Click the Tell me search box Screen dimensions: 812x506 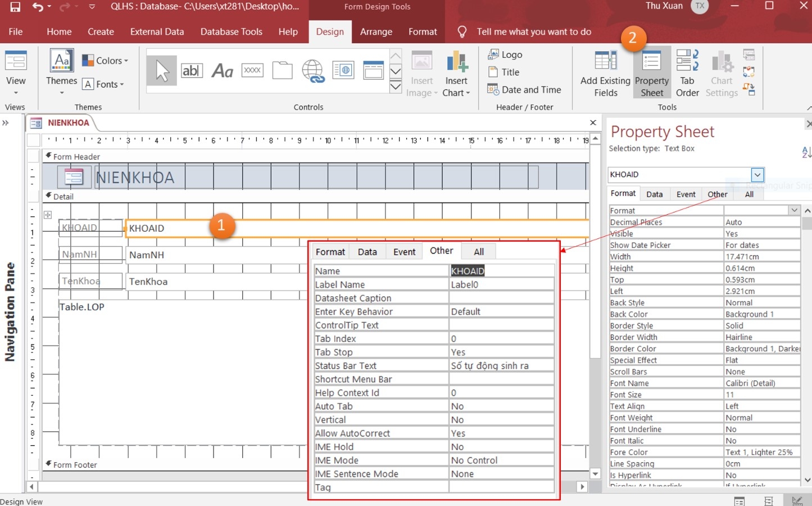point(534,32)
